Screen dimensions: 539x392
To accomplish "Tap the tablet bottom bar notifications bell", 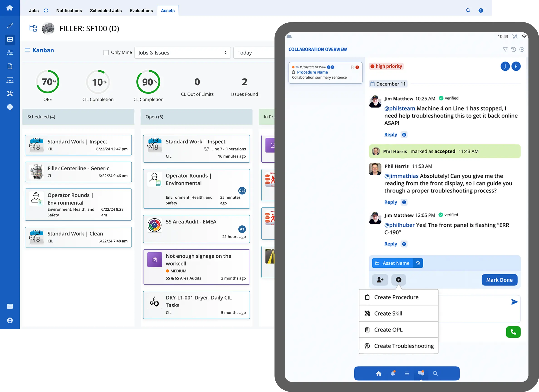I will [393, 373].
